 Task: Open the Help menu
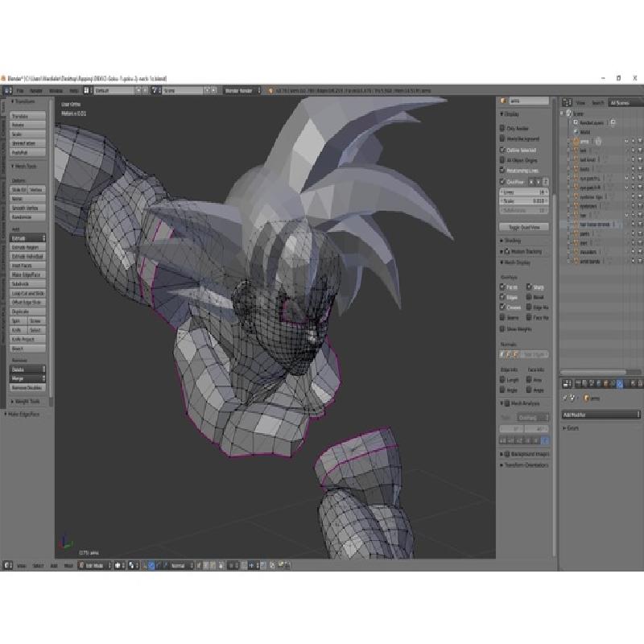pos(73,91)
